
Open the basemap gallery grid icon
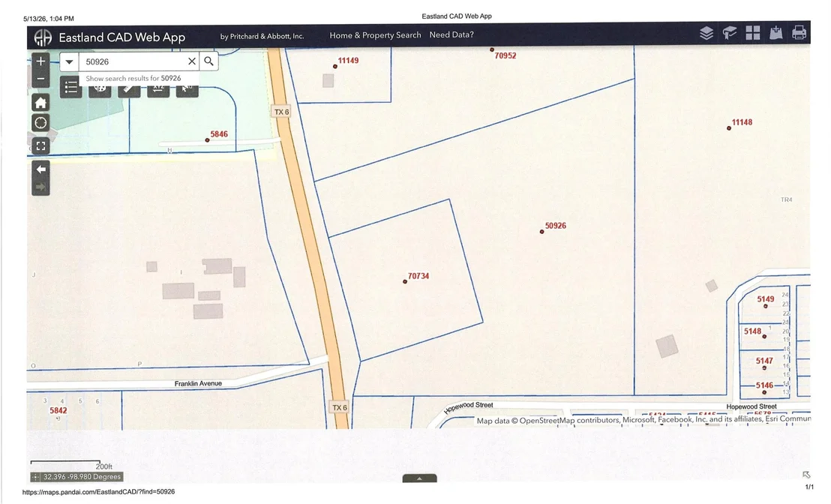coord(752,34)
